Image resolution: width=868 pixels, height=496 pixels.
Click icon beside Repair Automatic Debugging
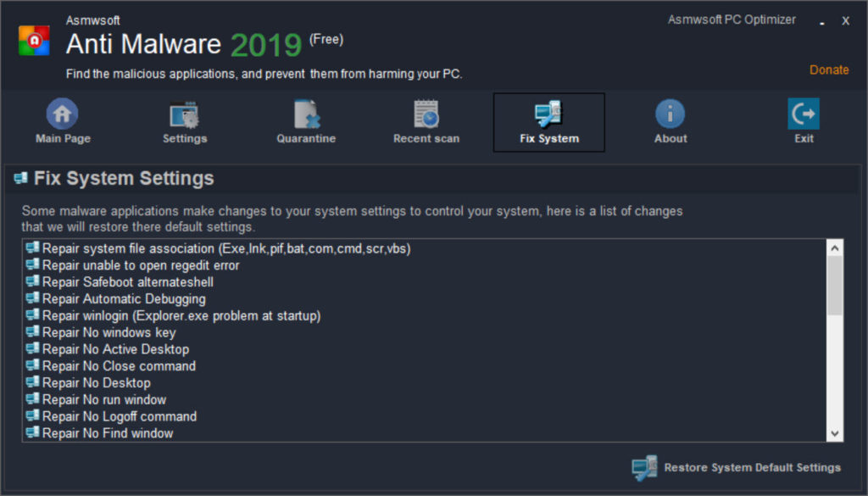pos(33,298)
